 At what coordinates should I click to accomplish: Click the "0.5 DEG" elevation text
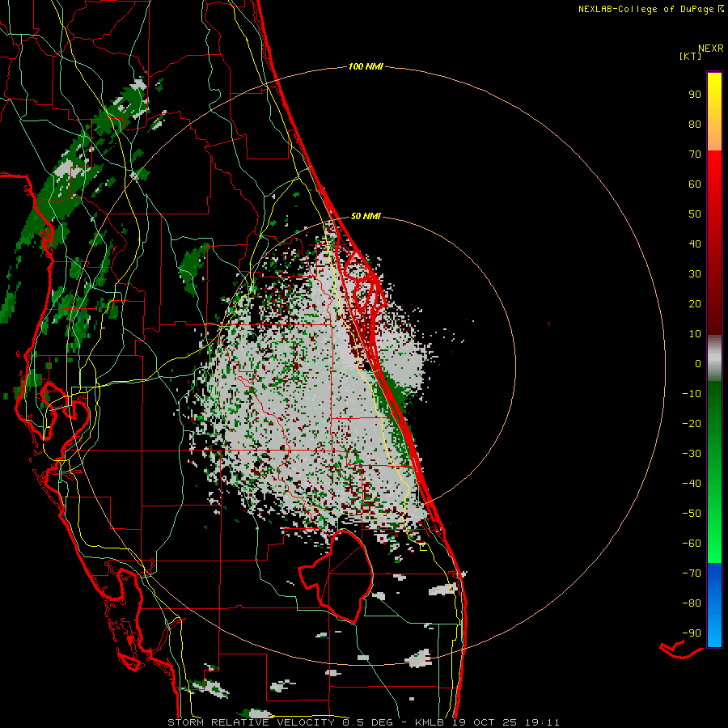(x=368, y=722)
